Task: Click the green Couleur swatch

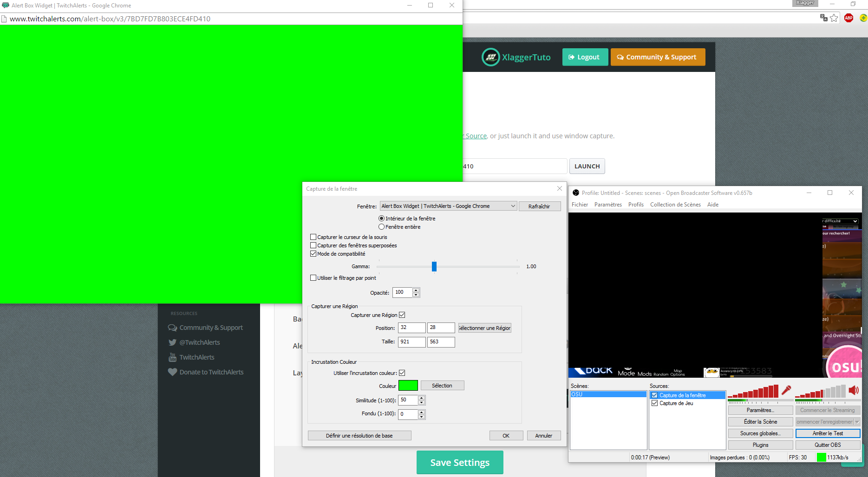Action: point(408,386)
